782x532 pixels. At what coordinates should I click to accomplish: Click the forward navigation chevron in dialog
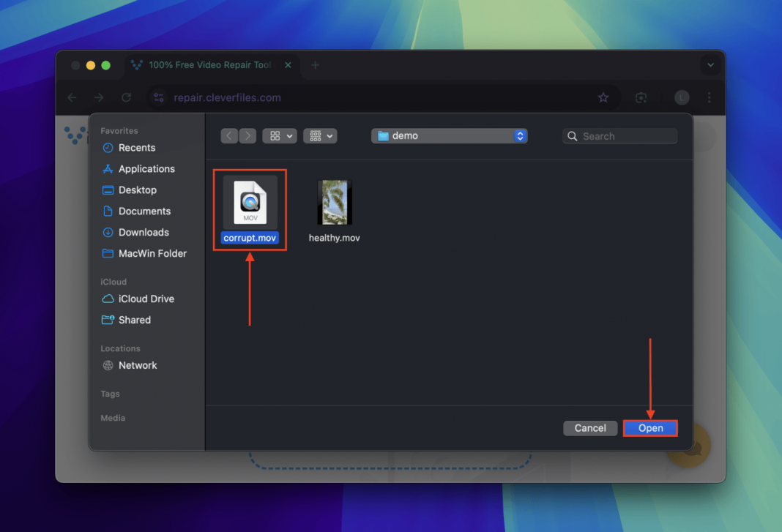tap(247, 136)
